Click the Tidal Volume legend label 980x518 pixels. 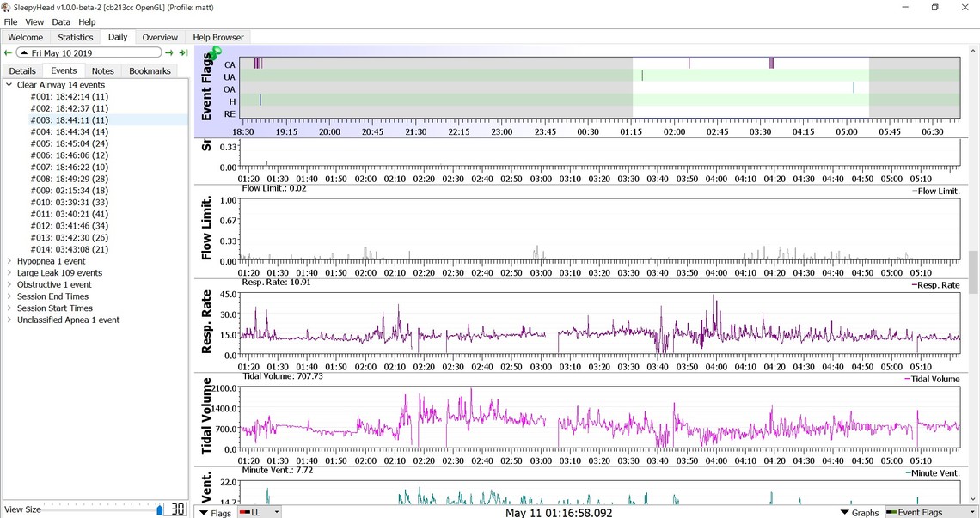coord(932,380)
